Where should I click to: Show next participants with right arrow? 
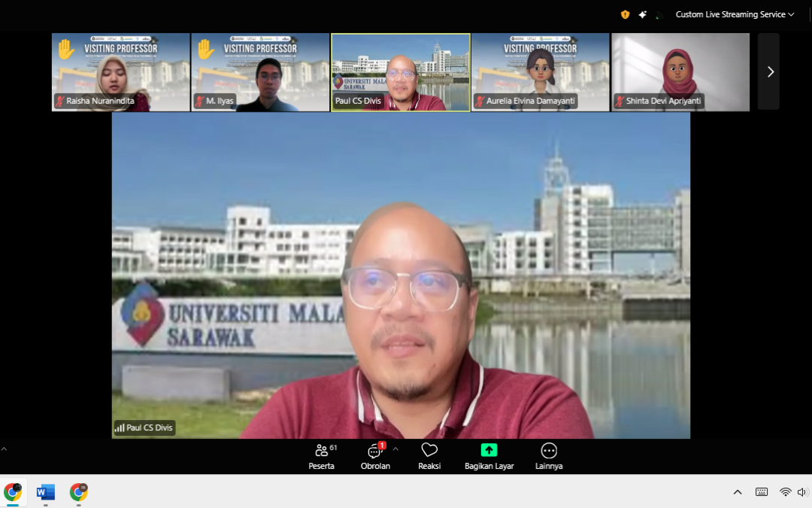tap(769, 72)
